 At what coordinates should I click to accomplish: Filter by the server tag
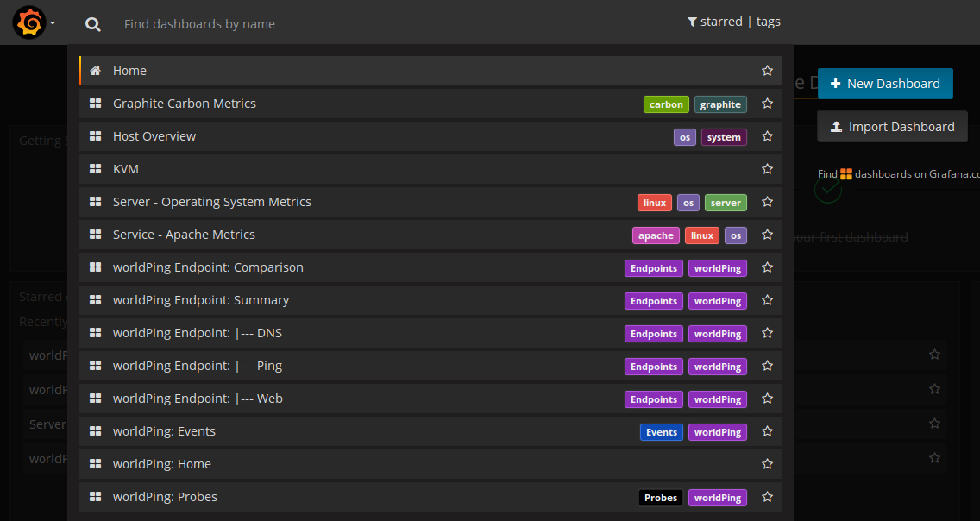tap(726, 203)
